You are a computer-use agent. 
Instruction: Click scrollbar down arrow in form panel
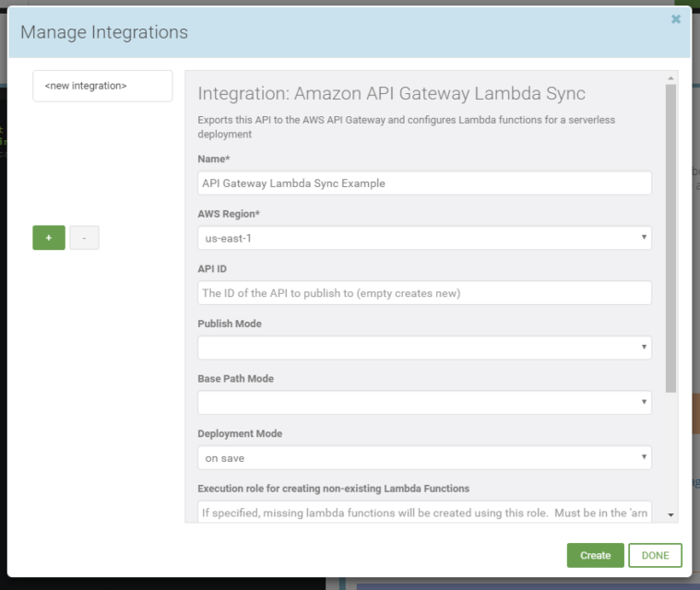pyautogui.click(x=670, y=515)
